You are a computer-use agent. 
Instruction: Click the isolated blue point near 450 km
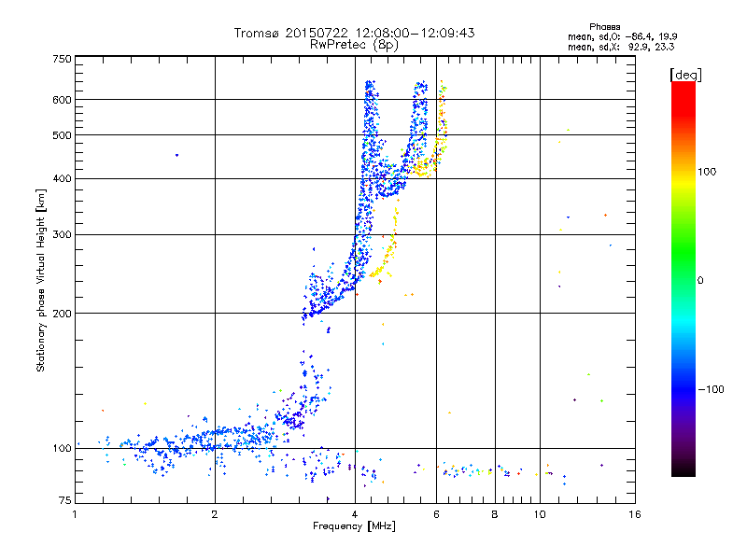[176, 155]
